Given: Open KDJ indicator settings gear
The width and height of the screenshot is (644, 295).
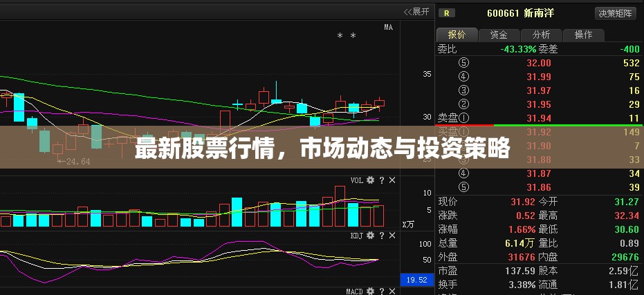Looking at the screenshot, I should point(371,236).
